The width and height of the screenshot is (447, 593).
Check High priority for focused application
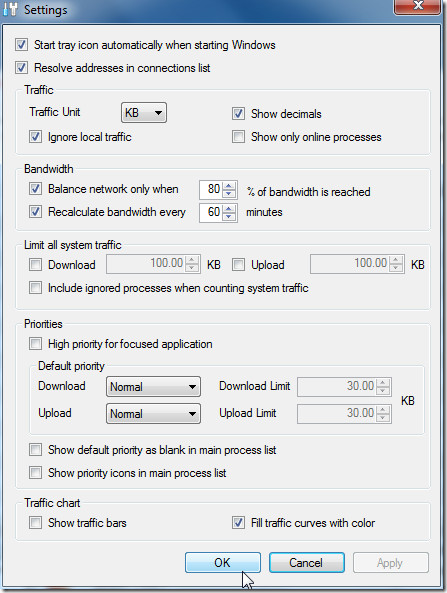[x=36, y=344]
